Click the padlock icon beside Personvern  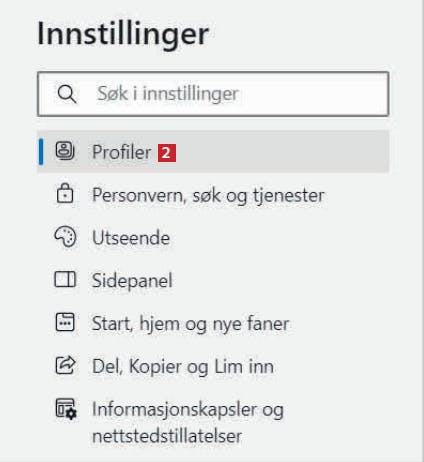click(65, 194)
